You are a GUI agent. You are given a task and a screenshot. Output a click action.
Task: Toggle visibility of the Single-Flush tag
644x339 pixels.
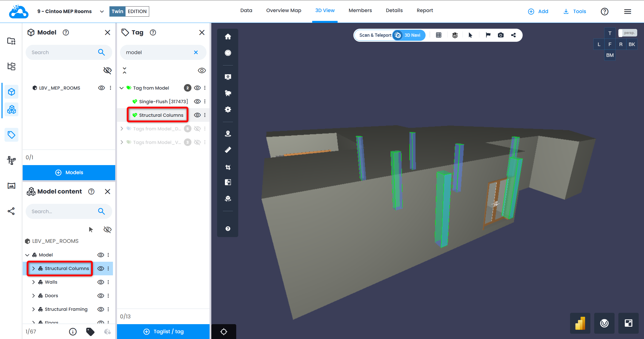(x=197, y=101)
